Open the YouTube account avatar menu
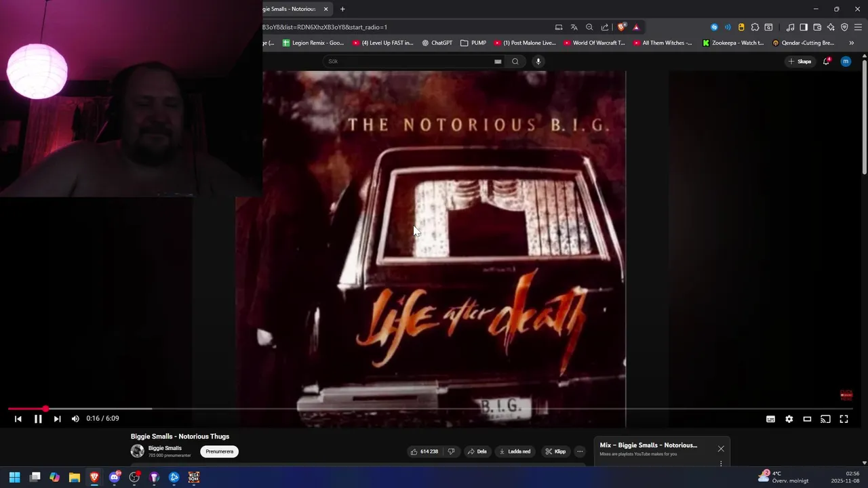868x488 pixels. tap(846, 62)
